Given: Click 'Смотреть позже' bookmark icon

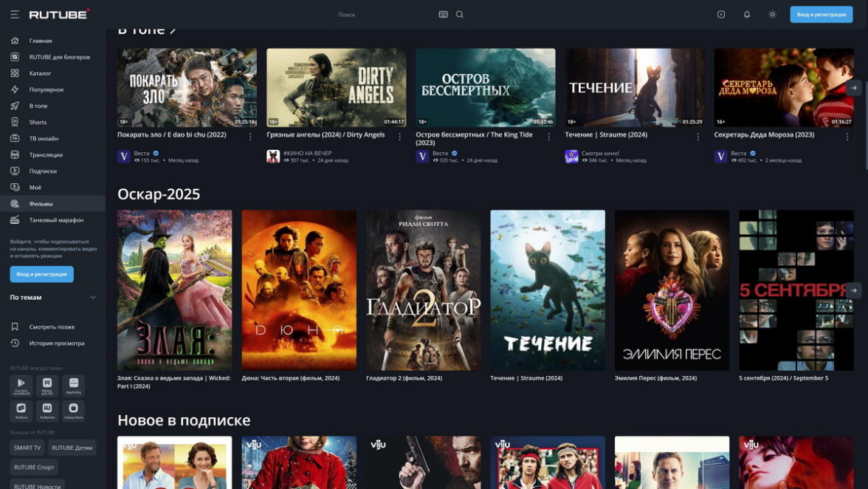Looking at the screenshot, I should click(15, 326).
